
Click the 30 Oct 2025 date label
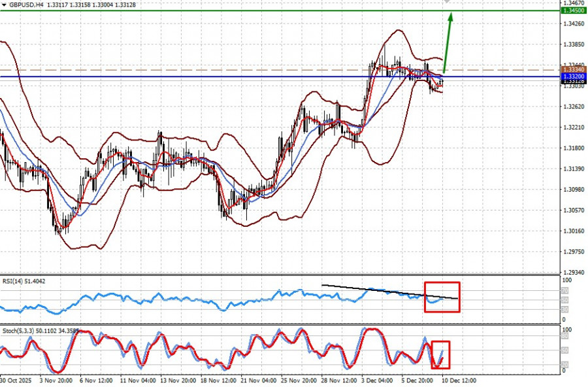pyautogui.click(x=16, y=380)
